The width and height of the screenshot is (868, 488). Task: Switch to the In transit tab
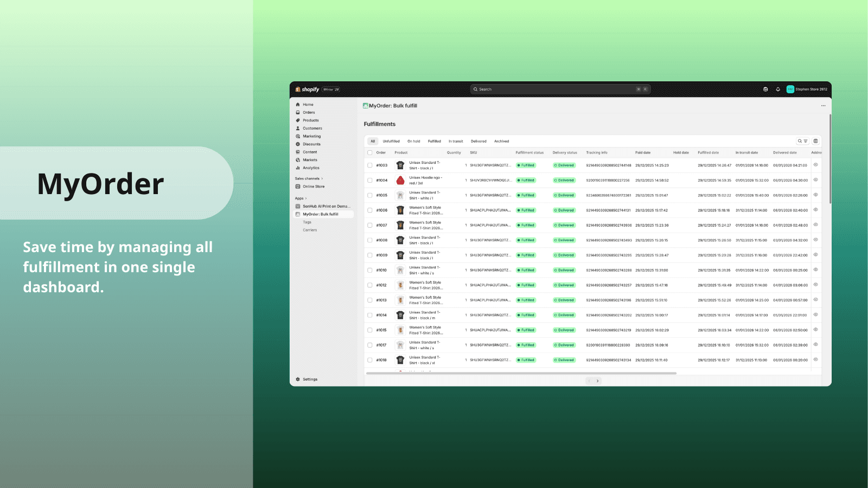tap(456, 141)
